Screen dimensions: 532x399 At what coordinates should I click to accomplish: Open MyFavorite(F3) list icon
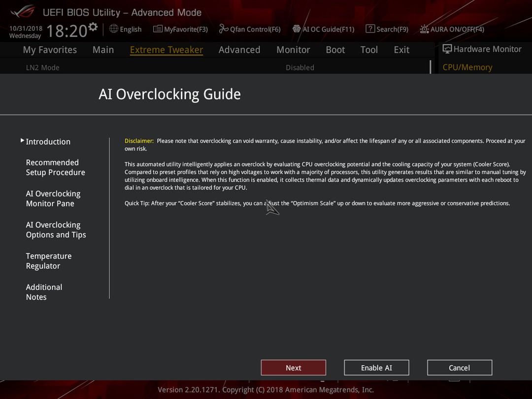[x=158, y=29]
